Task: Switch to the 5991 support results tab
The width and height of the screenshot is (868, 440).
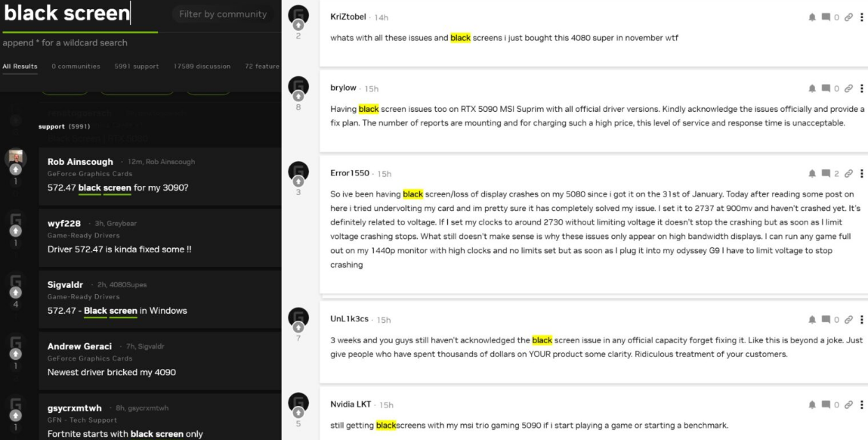Action: (136, 67)
